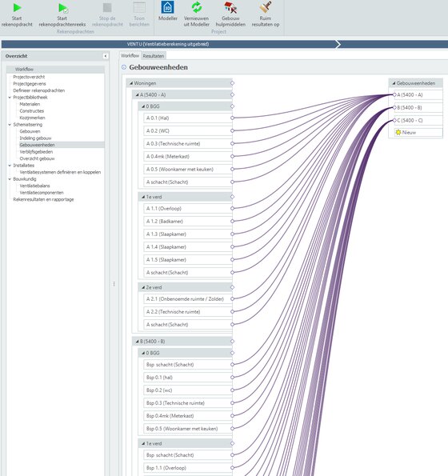
Task: Select Gebouwen under Schematisering
Action: (30, 131)
